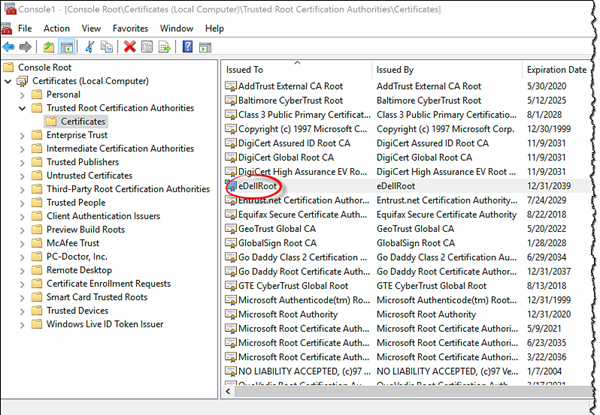600x415 pixels.
Task: Collapse Trusted Root Certification Authorities node
Action: (x=22, y=108)
